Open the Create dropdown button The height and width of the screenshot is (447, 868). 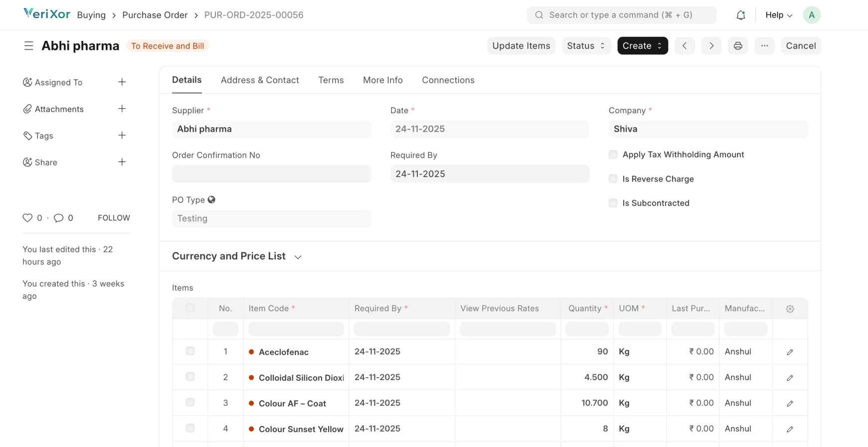click(x=642, y=46)
